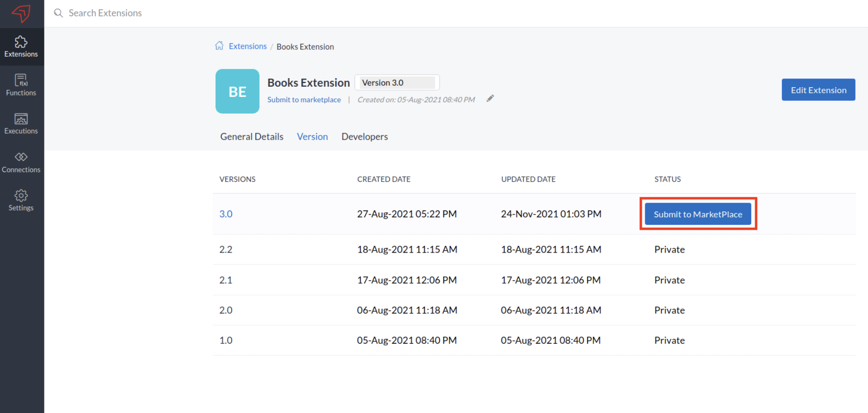Click the search magnifier icon
Viewport: 868px width, 413px height.
coord(59,13)
